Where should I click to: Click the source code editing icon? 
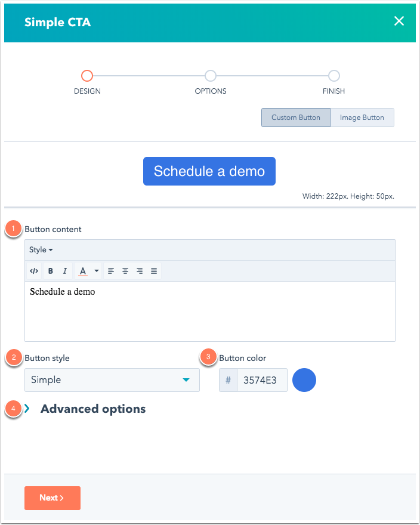34,270
